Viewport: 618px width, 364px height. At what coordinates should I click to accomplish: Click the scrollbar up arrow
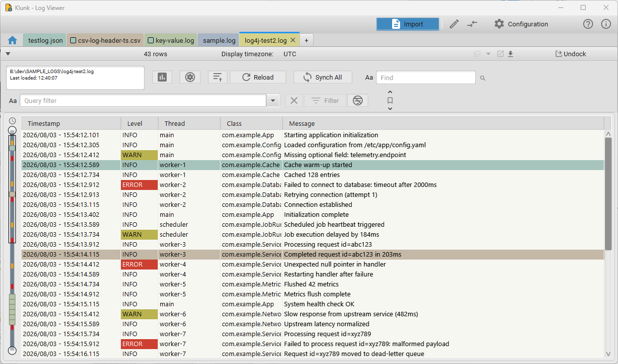pyautogui.click(x=608, y=134)
